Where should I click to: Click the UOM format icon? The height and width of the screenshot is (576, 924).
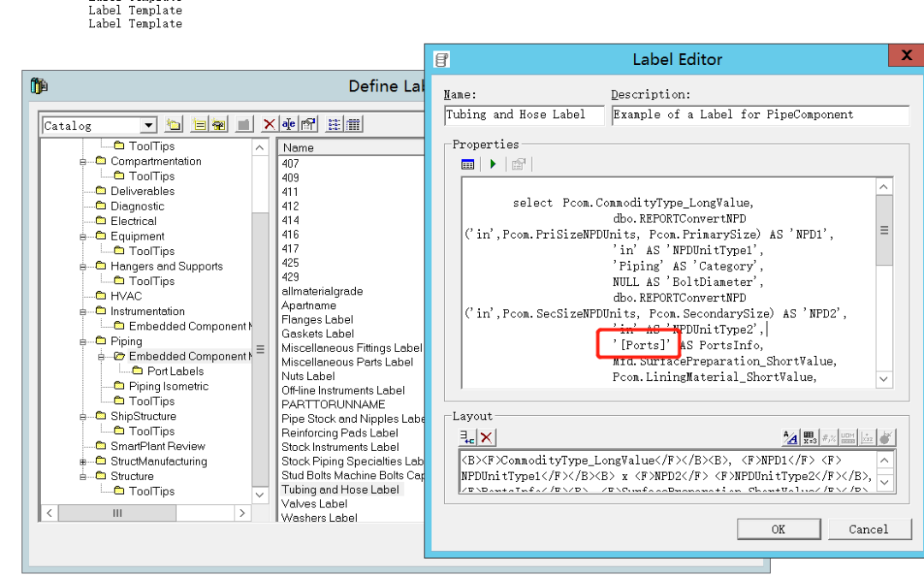point(848,437)
